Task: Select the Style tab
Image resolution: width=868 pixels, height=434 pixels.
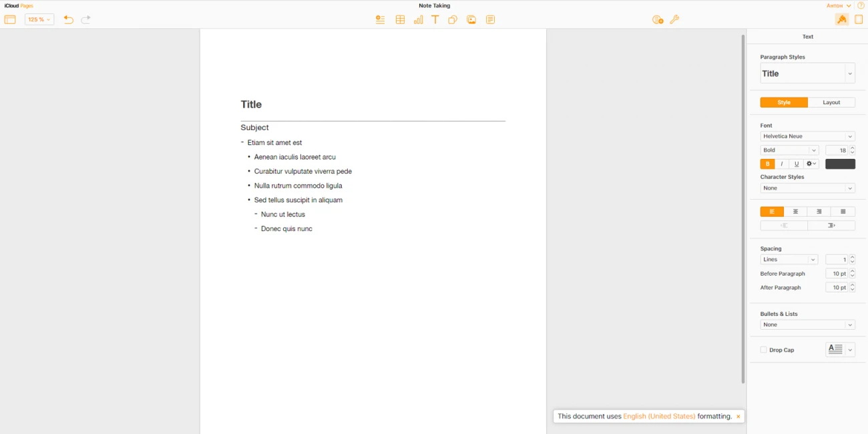Action: pos(784,103)
